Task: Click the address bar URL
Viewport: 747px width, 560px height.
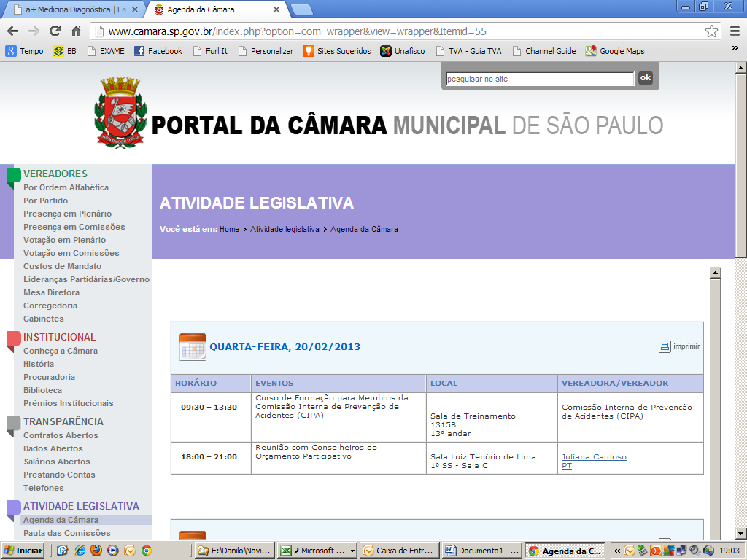Action: click(298, 31)
